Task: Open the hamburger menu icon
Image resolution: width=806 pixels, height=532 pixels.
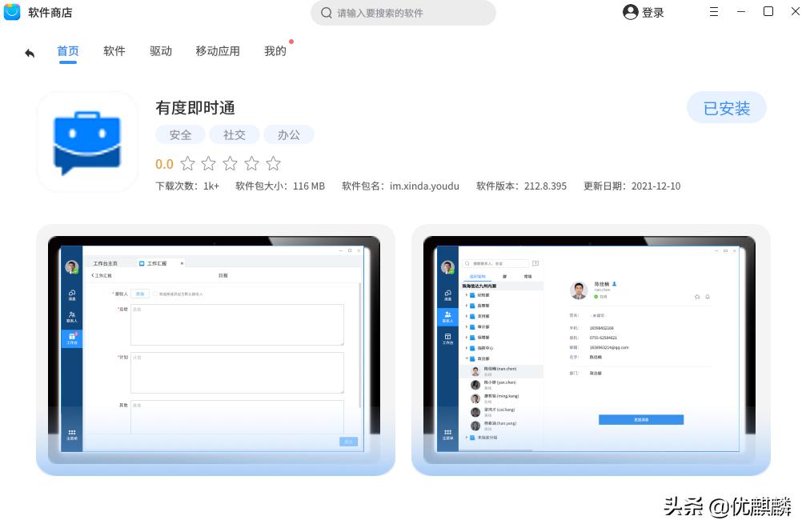Action: click(x=714, y=12)
